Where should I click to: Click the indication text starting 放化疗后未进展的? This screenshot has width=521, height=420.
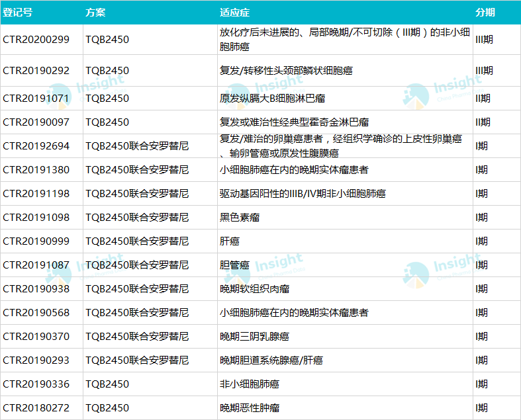coord(344,40)
